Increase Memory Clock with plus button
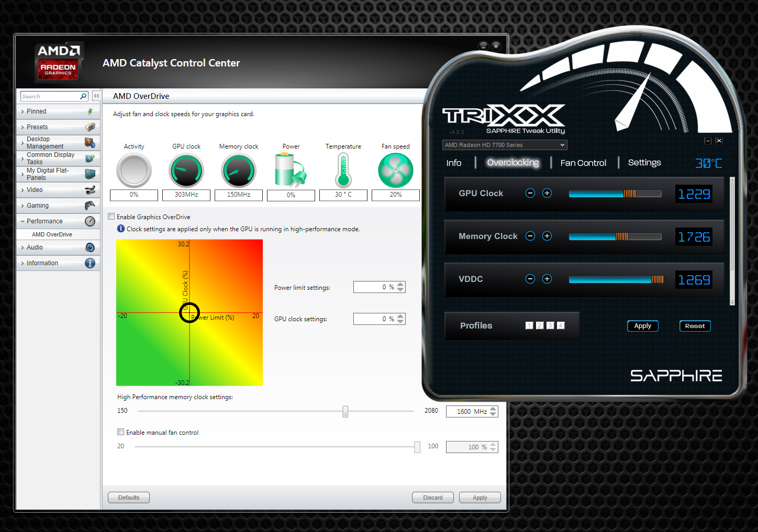758x532 pixels. click(547, 236)
